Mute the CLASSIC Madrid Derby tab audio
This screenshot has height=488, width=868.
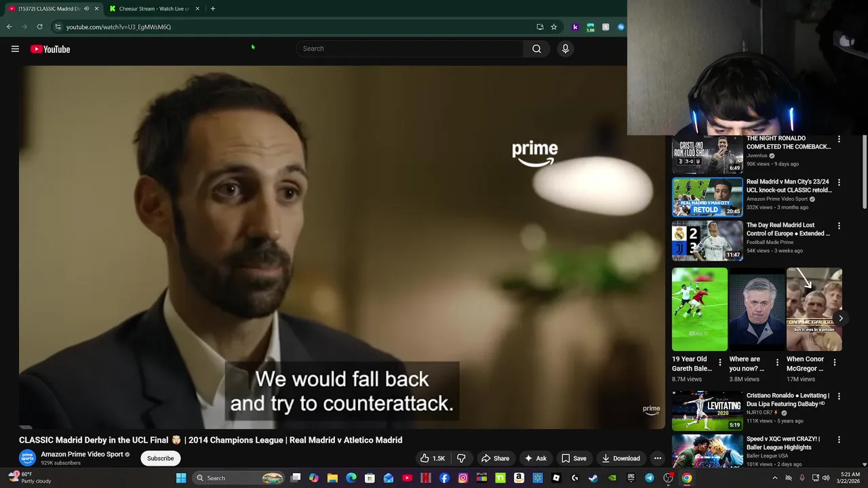point(86,9)
